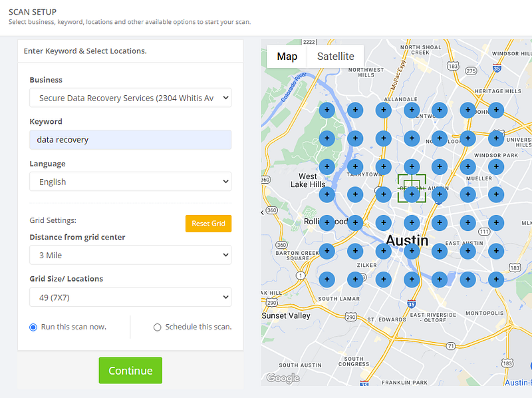Click the grid point over the lake in the bottom row

[440, 279]
